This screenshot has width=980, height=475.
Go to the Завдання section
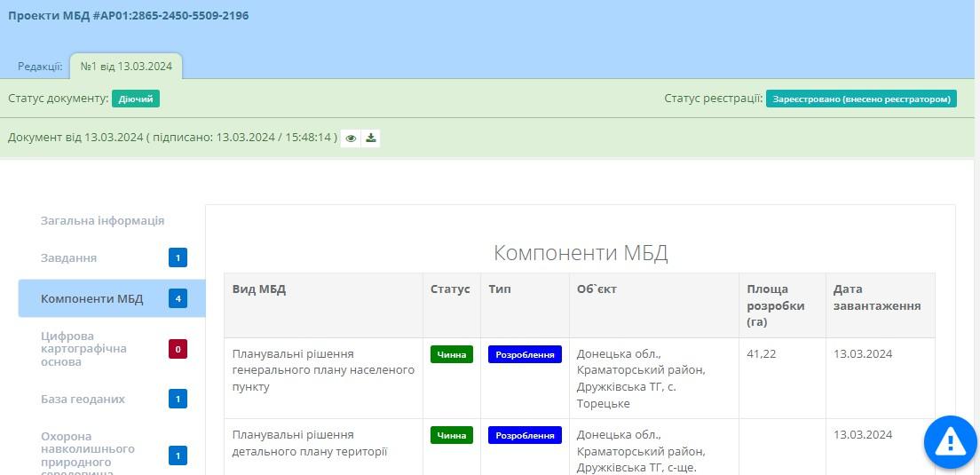point(69,258)
